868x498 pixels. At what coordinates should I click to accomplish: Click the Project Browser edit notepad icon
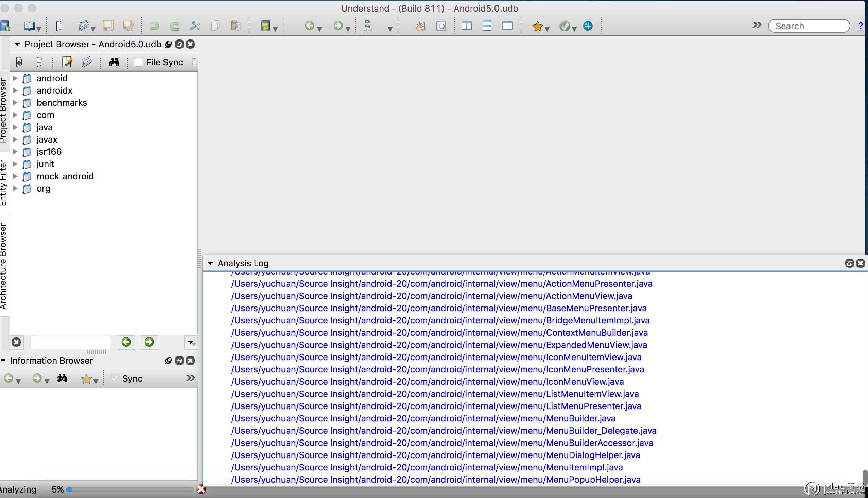[x=67, y=62]
